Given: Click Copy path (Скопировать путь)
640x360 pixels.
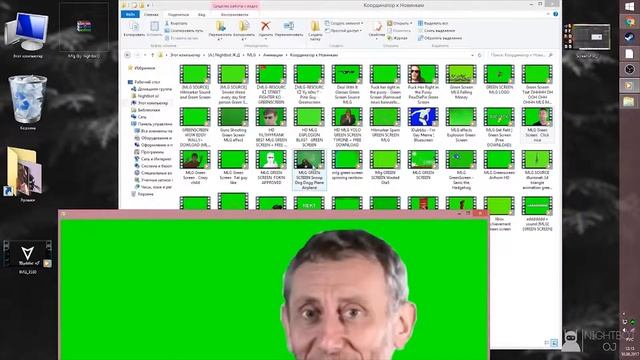Looking at the screenshot, I should point(184,31).
